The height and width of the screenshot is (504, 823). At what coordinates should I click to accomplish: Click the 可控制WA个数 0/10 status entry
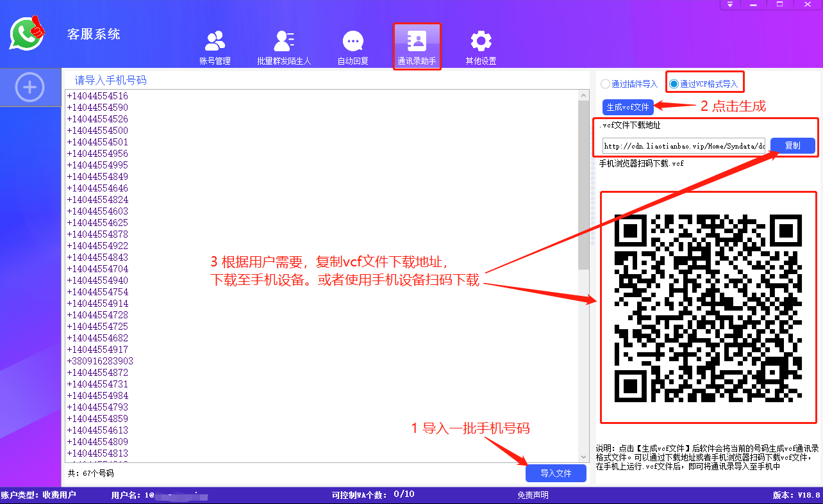click(373, 494)
